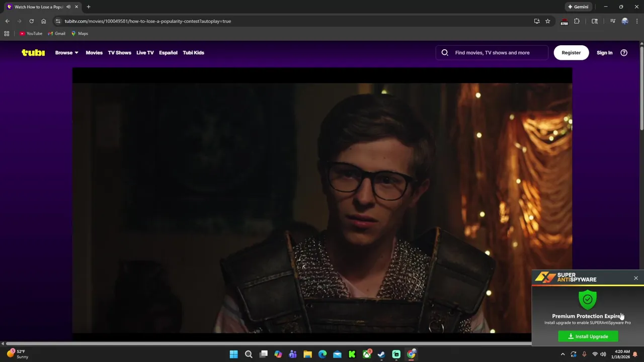Image resolution: width=644 pixels, height=362 pixels.
Task: Open the red extension with 8700 badge
Action: (564, 22)
